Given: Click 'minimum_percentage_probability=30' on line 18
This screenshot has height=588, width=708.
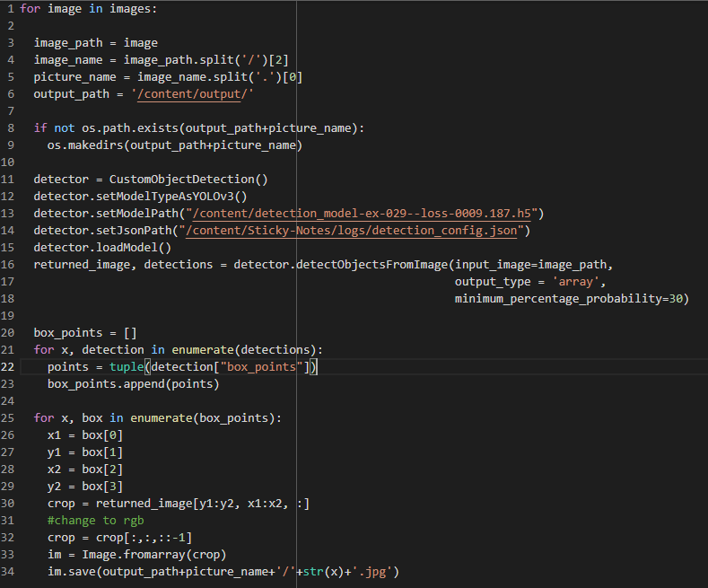Looking at the screenshot, I should [x=569, y=299].
